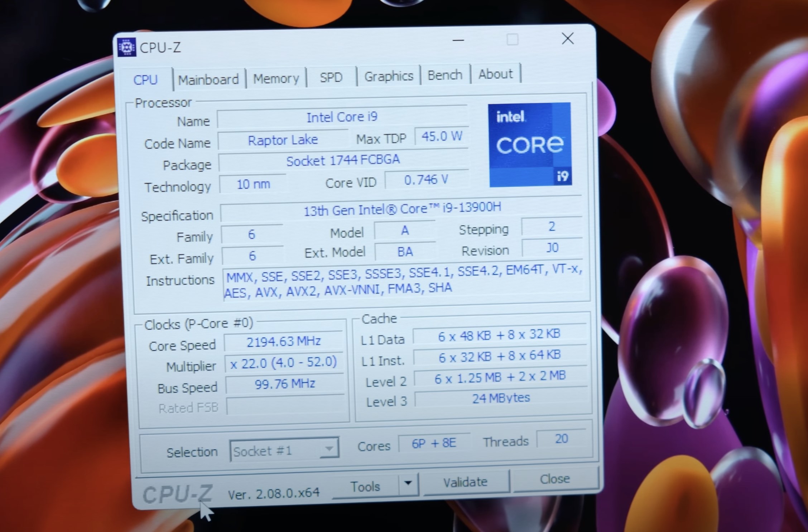Click the L1 Data value '6 x 48 KB + 8 x 32 KB'
The height and width of the screenshot is (532, 808).
(x=499, y=335)
